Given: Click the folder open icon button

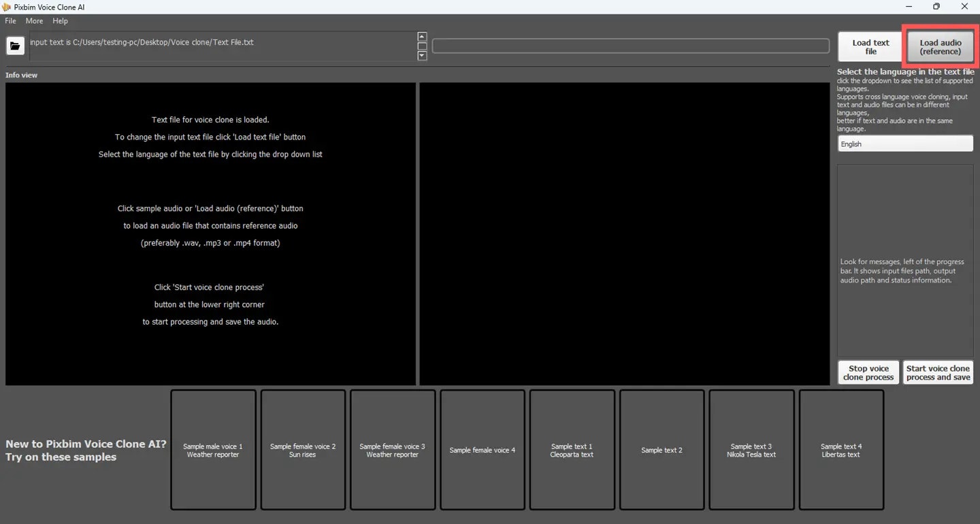Looking at the screenshot, I should (x=15, y=46).
